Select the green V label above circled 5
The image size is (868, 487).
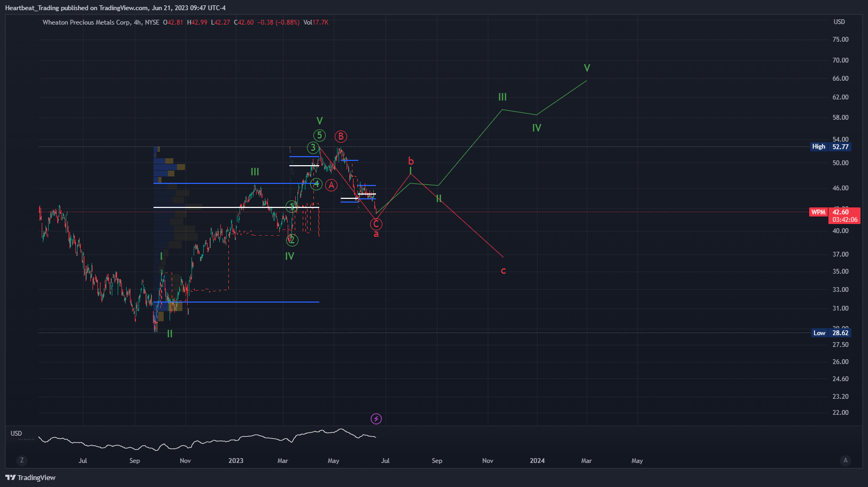319,121
